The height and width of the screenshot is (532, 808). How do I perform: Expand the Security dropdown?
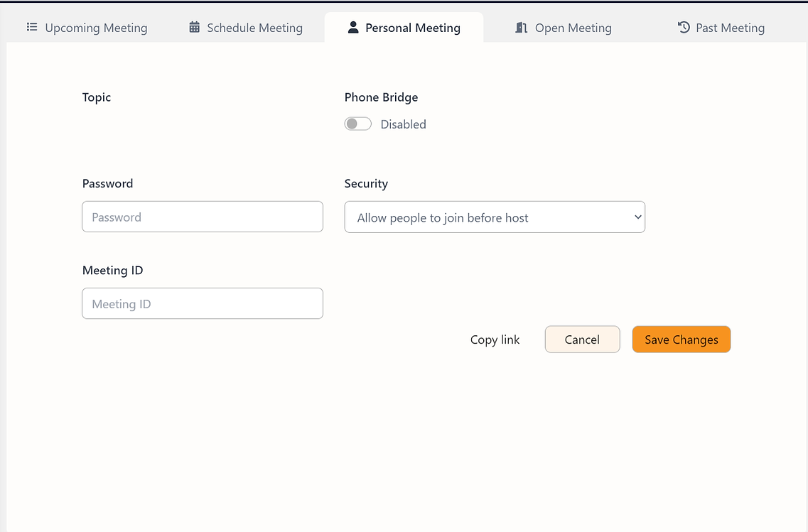[495, 217]
